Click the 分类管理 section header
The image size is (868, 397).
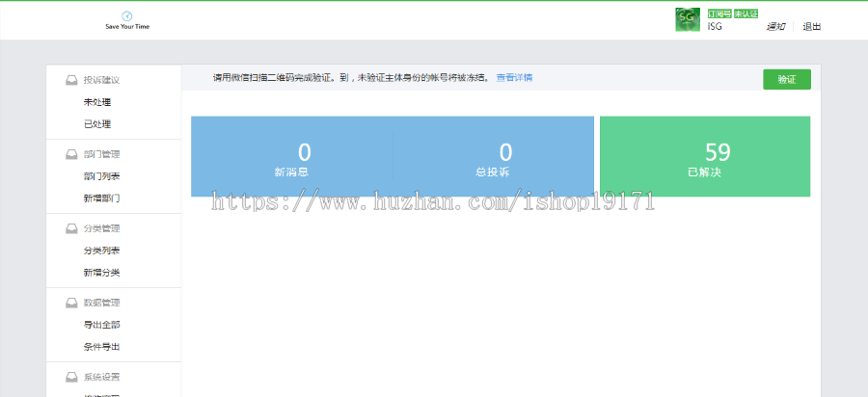[102, 228]
